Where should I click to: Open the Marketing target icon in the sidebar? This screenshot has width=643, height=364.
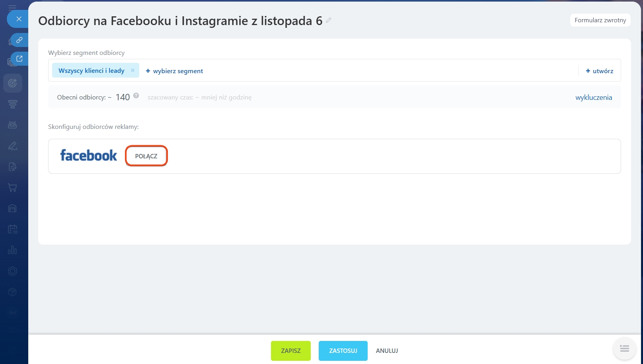13,83
